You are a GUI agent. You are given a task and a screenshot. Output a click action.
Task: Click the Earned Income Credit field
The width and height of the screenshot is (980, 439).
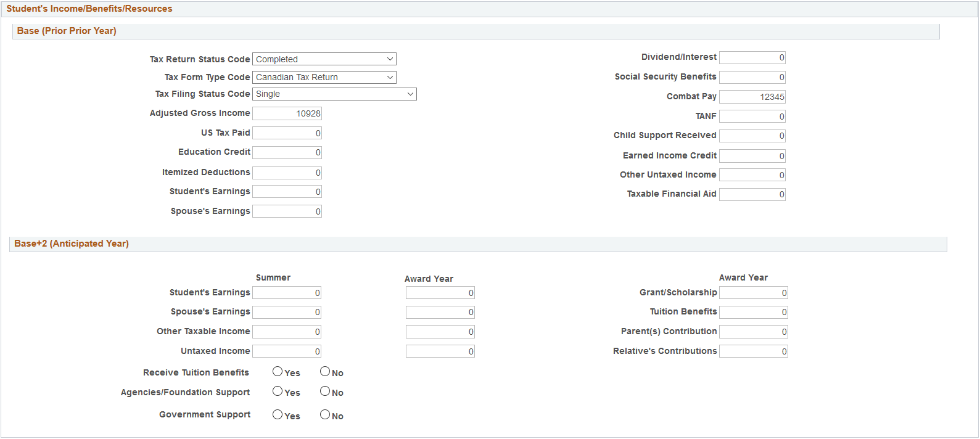coord(752,156)
